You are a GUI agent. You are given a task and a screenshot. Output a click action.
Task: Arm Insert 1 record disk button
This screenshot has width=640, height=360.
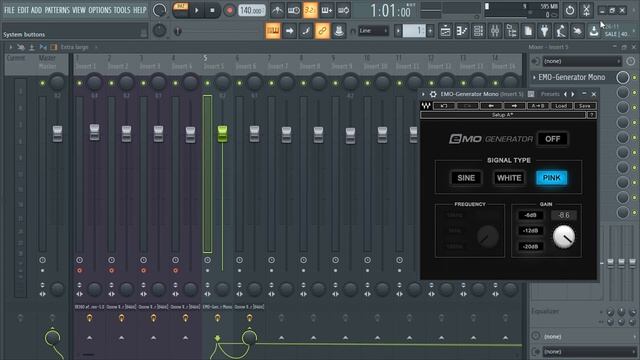[x=80, y=270]
